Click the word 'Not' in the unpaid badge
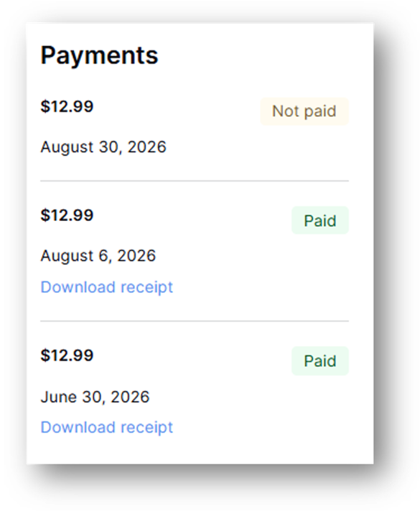The width and height of the screenshot is (420, 511). tap(286, 111)
